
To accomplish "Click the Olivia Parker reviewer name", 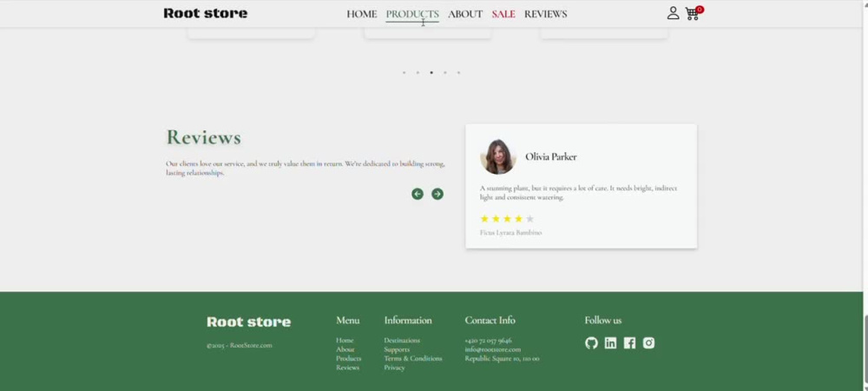I will 551,156.
